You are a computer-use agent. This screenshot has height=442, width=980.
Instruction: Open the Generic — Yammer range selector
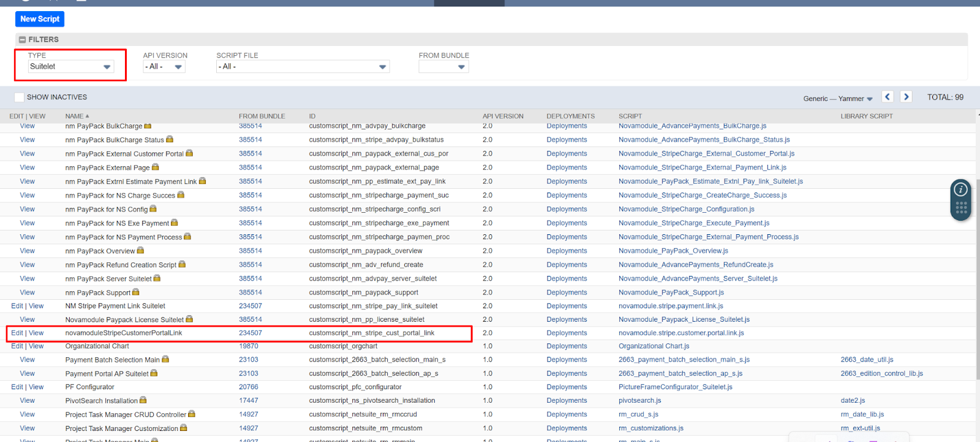pos(838,99)
